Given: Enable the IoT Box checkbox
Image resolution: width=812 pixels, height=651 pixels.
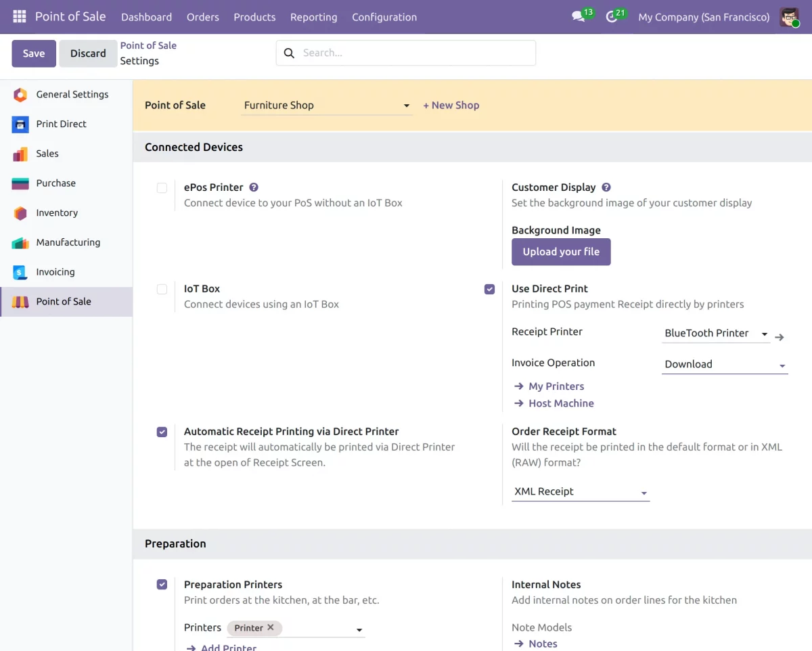Looking at the screenshot, I should pos(162,290).
